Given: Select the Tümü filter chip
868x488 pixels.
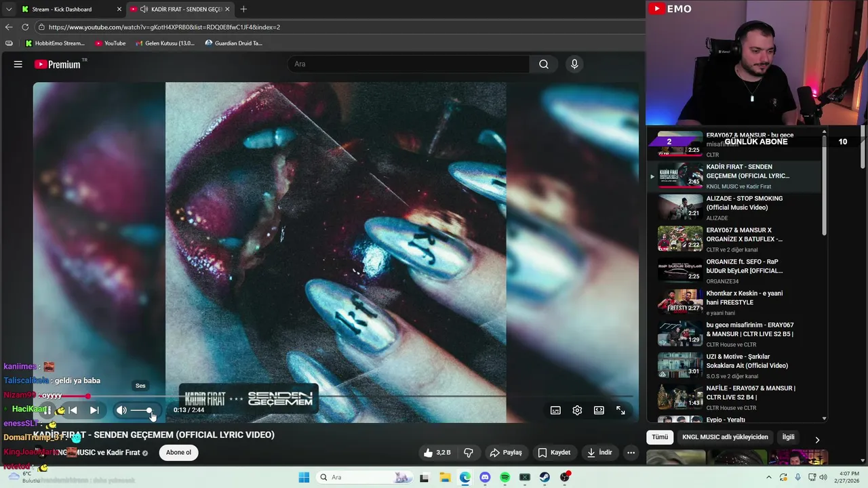Looking at the screenshot, I should click(x=660, y=437).
